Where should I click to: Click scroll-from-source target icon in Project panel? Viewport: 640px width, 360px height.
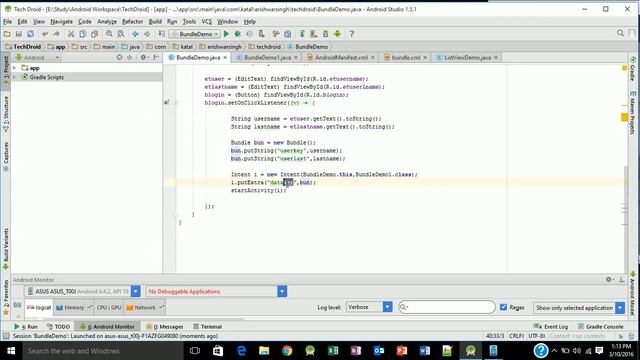point(119,58)
